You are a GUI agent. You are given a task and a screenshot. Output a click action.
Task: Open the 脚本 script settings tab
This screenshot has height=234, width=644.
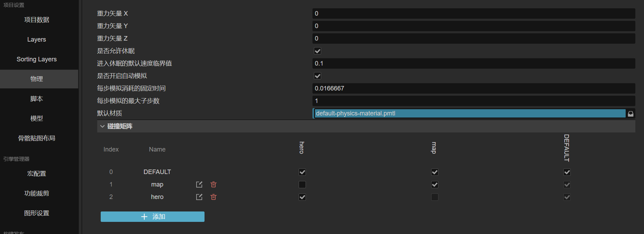37,99
